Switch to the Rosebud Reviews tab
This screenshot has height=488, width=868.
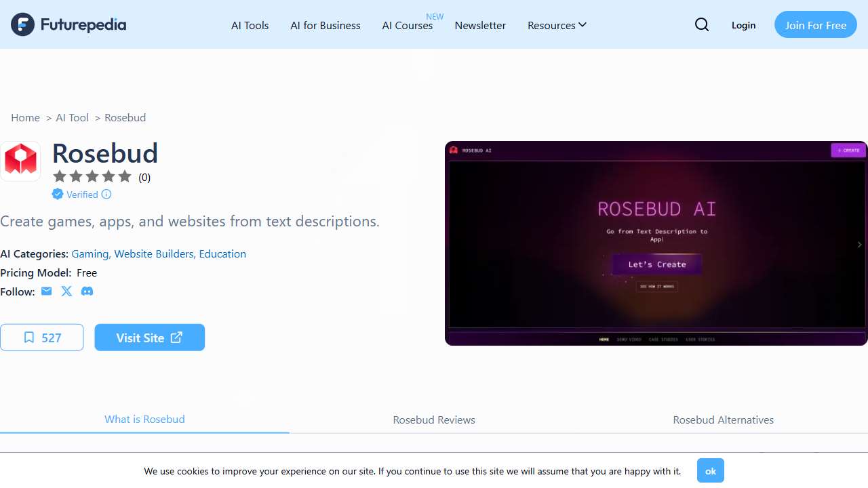pyautogui.click(x=434, y=420)
